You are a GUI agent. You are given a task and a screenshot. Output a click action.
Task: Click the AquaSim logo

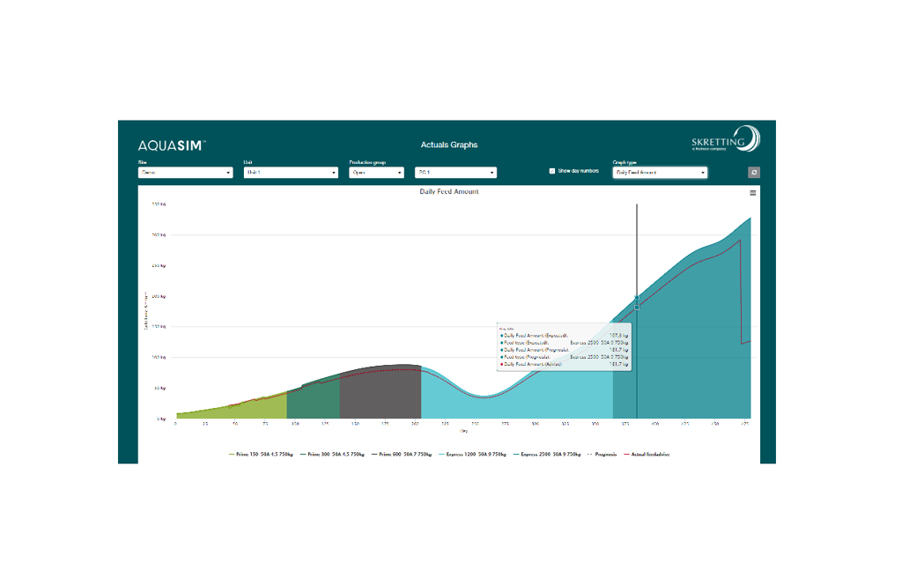(172, 145)
